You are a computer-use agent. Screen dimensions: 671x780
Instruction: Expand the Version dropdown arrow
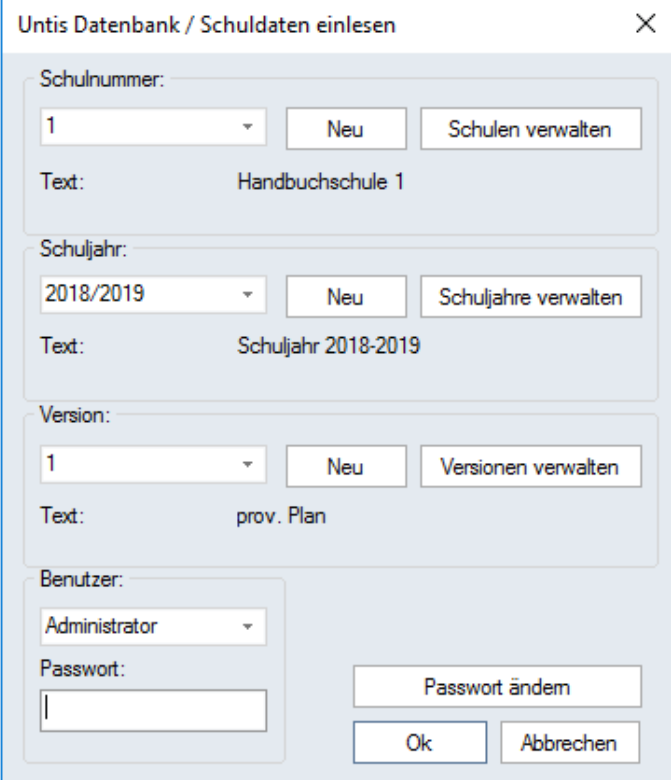click(248, 465)
